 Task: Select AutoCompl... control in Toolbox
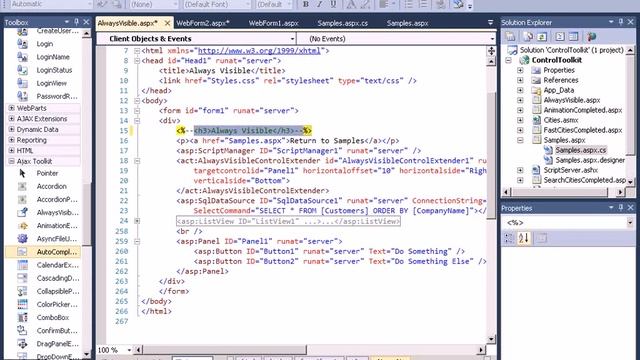(43, 252)
